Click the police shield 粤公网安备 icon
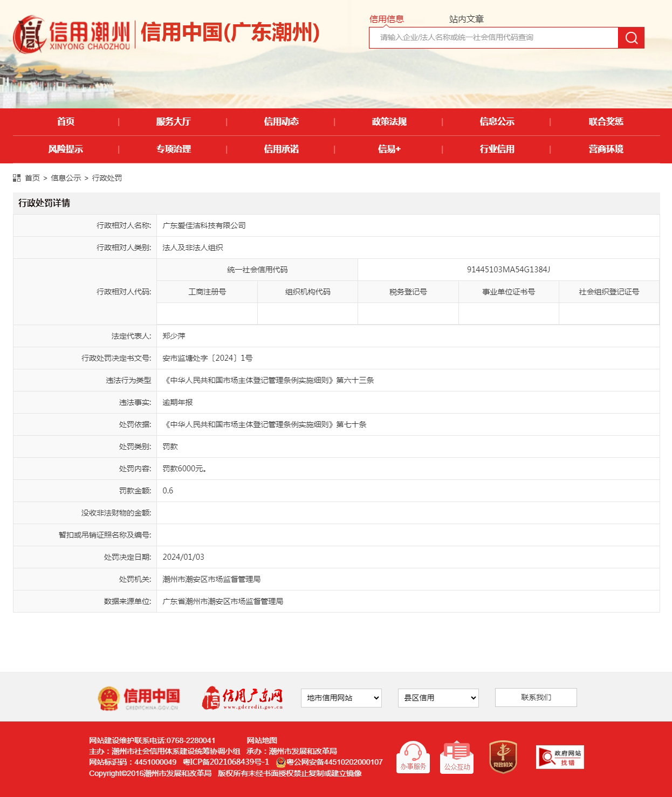The image size is (672, 797). click(280, 762)
